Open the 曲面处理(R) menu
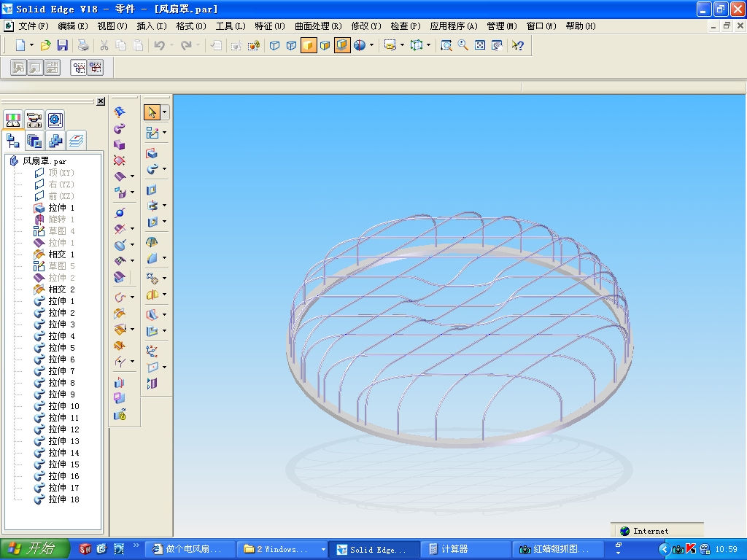The image size is (747, 560). pos(318,26)
